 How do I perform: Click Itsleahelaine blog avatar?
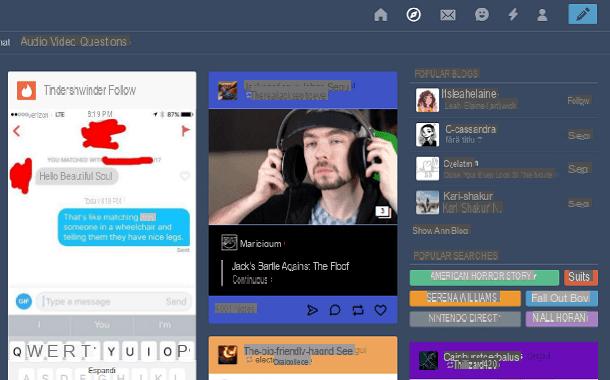(427, 100)
